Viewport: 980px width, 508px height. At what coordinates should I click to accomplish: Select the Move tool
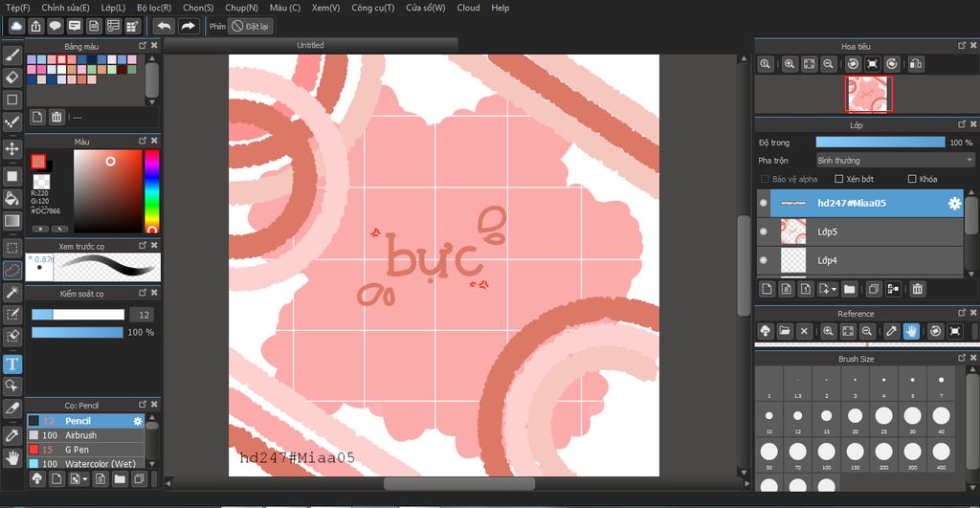point(11,148)
